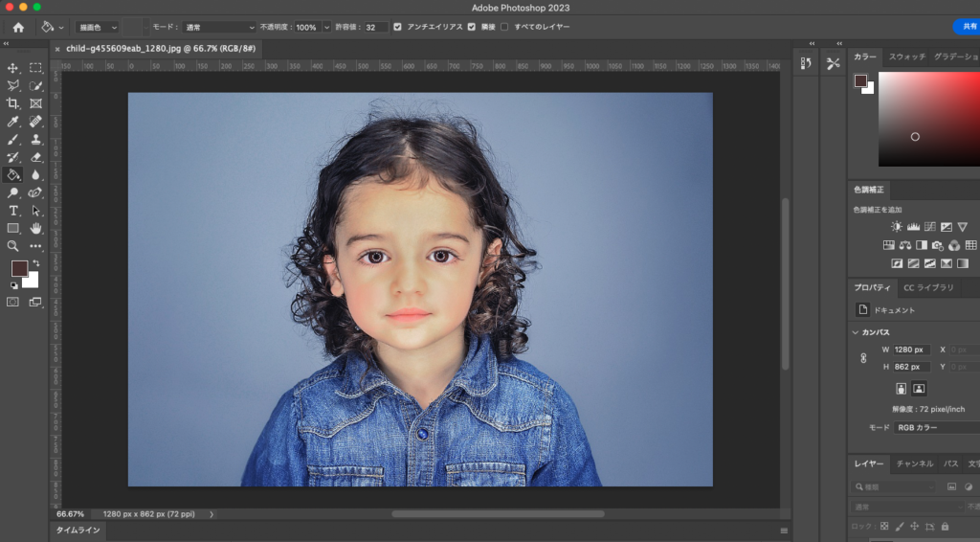The height and width of the screenshot is (542, 980).
Task: Select the Paint Bucket tool
Action: (x=12, y=175)
